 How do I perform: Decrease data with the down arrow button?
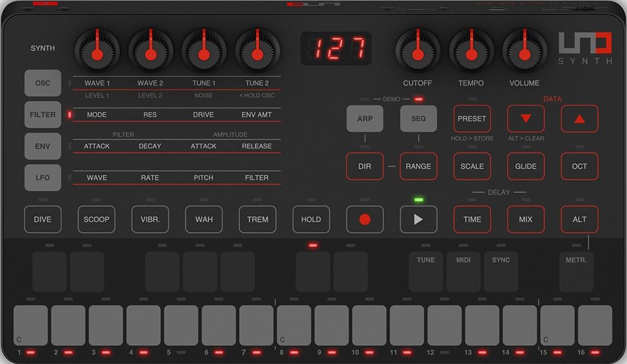(525, 119)
